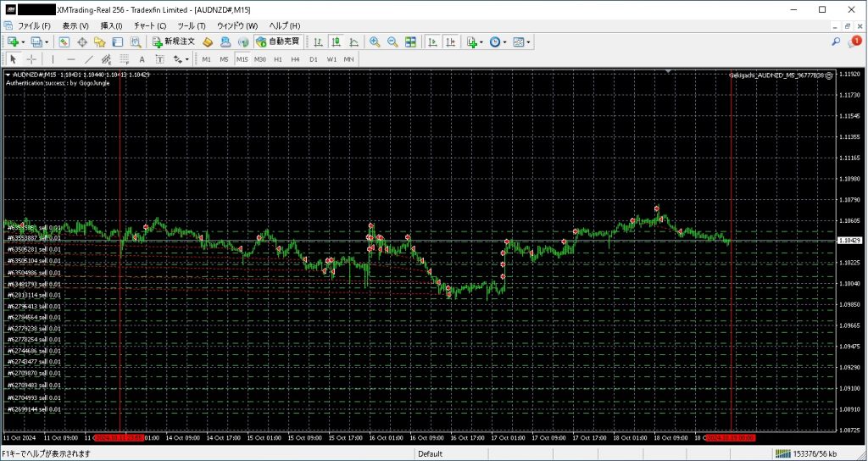Viewport: 868px width, 461px height.
Task: Click the 新規注文 new order button
Action: (x=173, y=42)
